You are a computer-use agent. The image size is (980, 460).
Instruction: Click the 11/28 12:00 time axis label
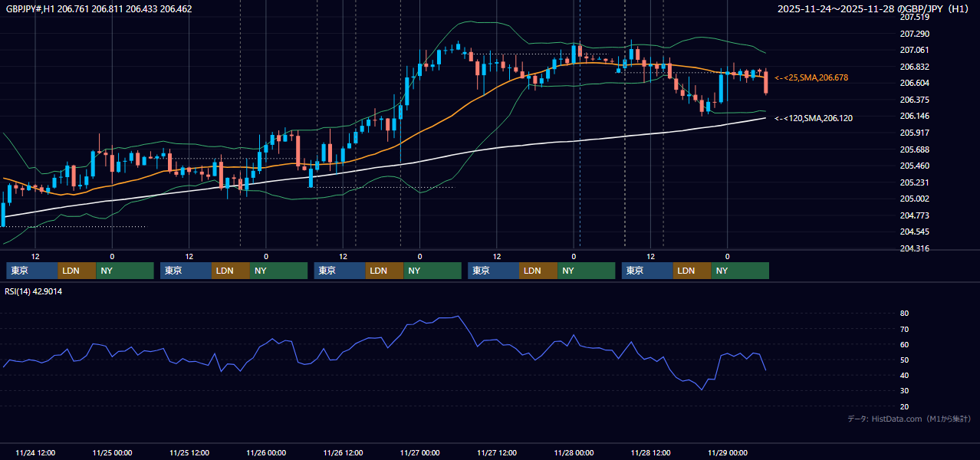point(650,452)
